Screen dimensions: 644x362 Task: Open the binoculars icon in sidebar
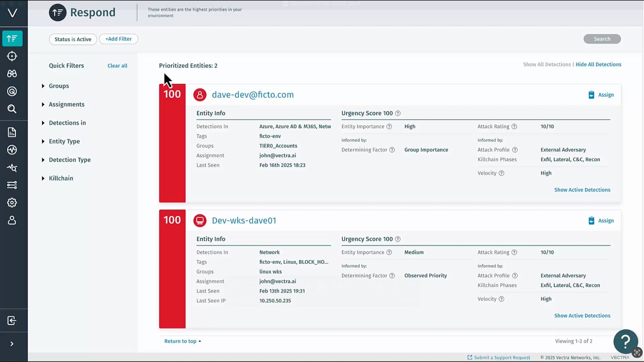12,74
